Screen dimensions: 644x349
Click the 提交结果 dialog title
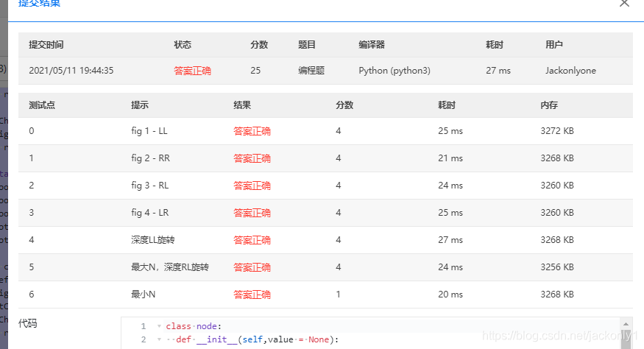point(39,3)
